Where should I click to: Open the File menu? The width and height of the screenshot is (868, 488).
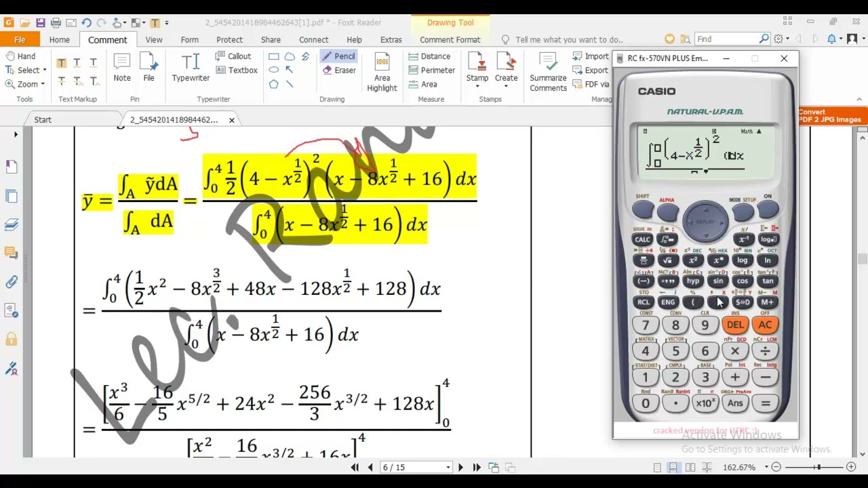click(x=20, y=39)
